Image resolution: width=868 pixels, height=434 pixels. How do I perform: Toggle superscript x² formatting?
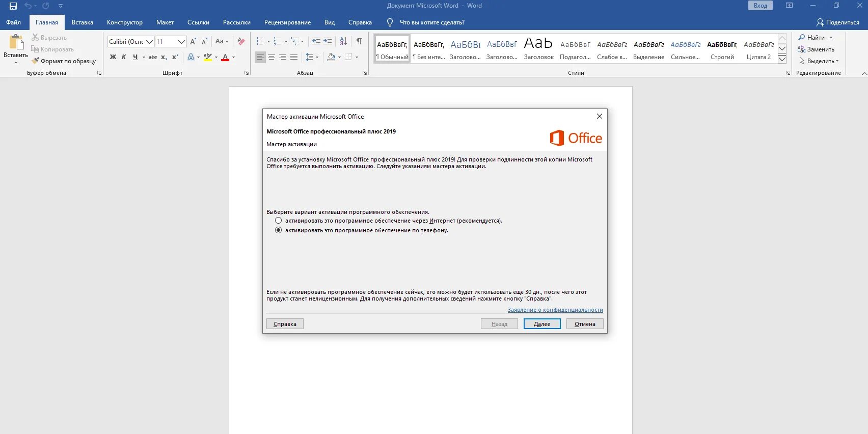(x=175, y=57)
